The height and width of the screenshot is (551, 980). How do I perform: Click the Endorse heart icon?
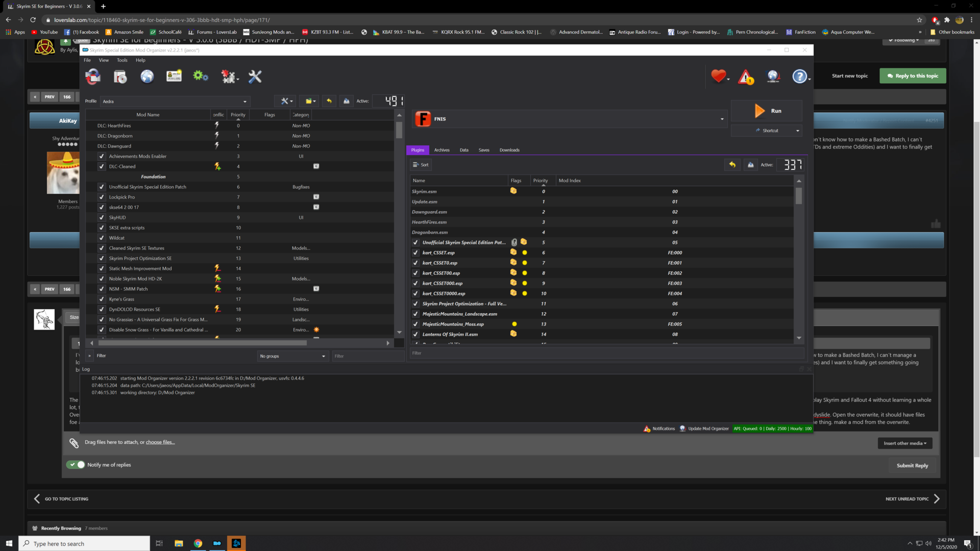[x=718, y=76]
